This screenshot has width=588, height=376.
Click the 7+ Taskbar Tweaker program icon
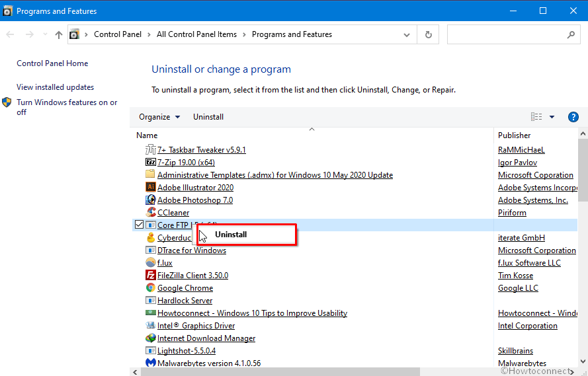tap(150, 149)
